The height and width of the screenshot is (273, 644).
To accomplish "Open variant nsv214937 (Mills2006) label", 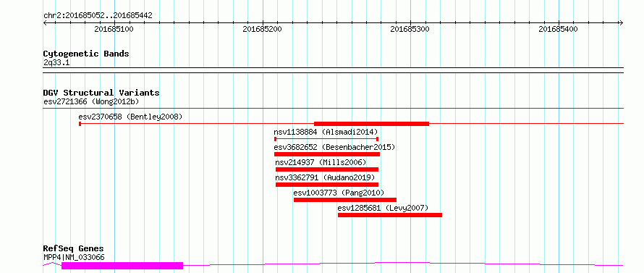I will [321, 162].
